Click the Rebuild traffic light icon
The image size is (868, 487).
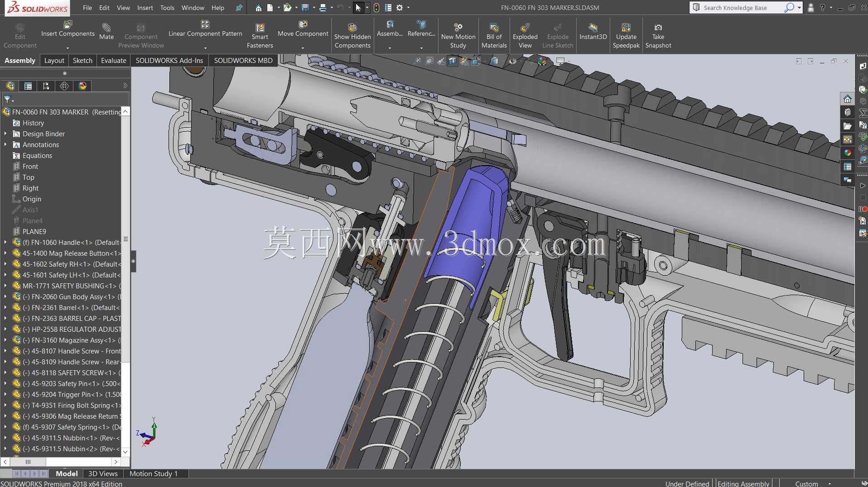click(376, 8)
